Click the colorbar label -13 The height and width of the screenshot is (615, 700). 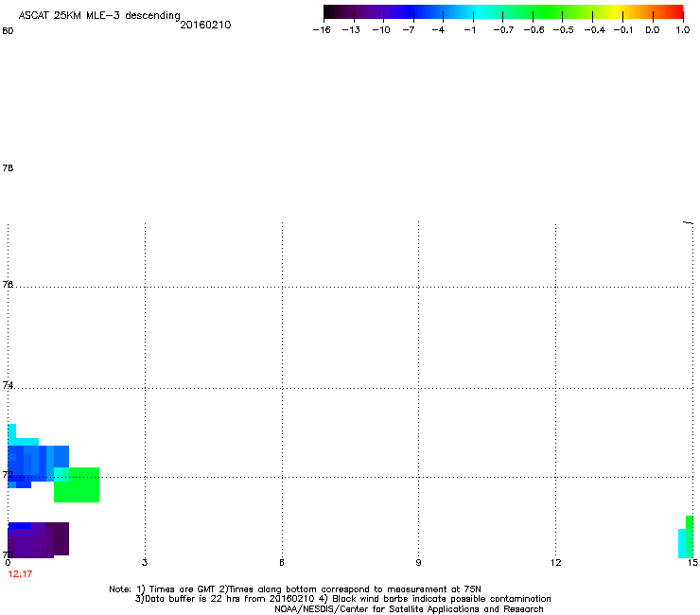[x=351, y=30]
